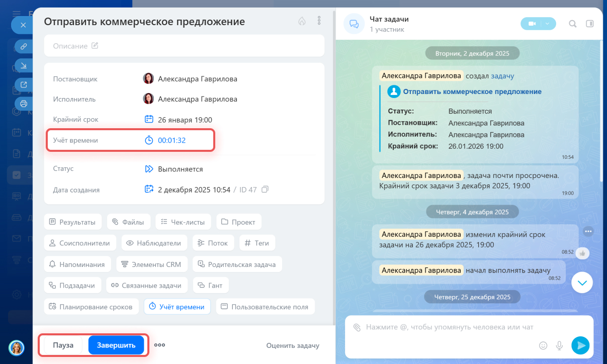This screenshot has height=364, width=607.
Task: Expand video call dropdown arrow
Action: 548,23
